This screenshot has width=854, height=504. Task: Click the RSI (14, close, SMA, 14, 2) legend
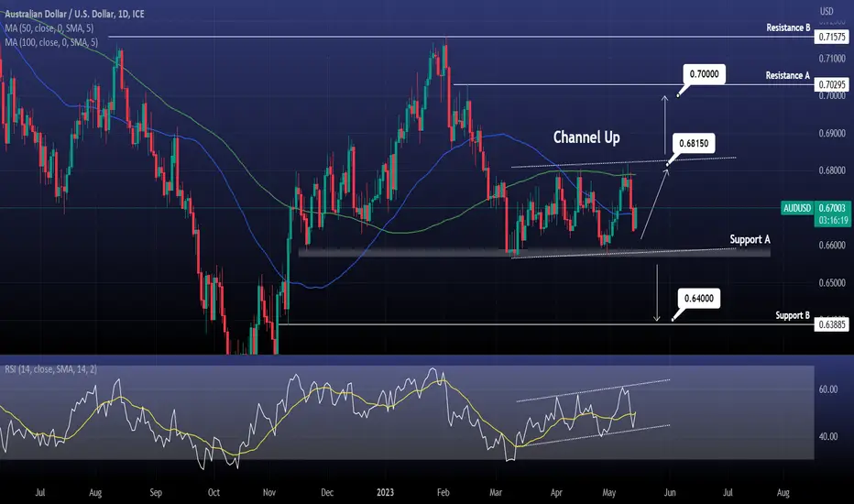pos(50,369)
